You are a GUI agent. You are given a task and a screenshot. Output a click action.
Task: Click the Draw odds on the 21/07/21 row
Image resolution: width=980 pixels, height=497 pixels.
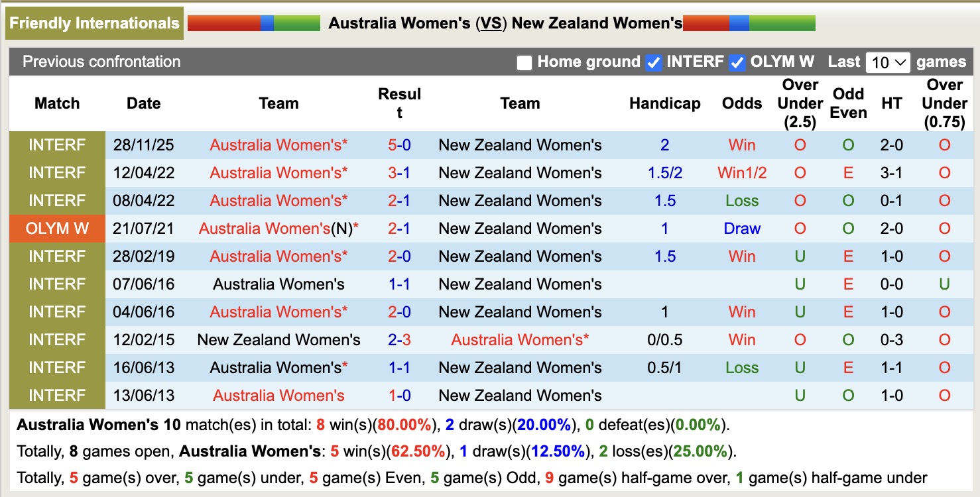[x=741, y=228]
